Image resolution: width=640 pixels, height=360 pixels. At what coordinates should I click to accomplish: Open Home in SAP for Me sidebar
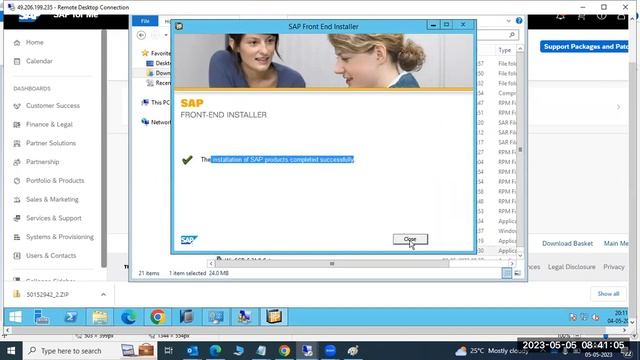34,42
